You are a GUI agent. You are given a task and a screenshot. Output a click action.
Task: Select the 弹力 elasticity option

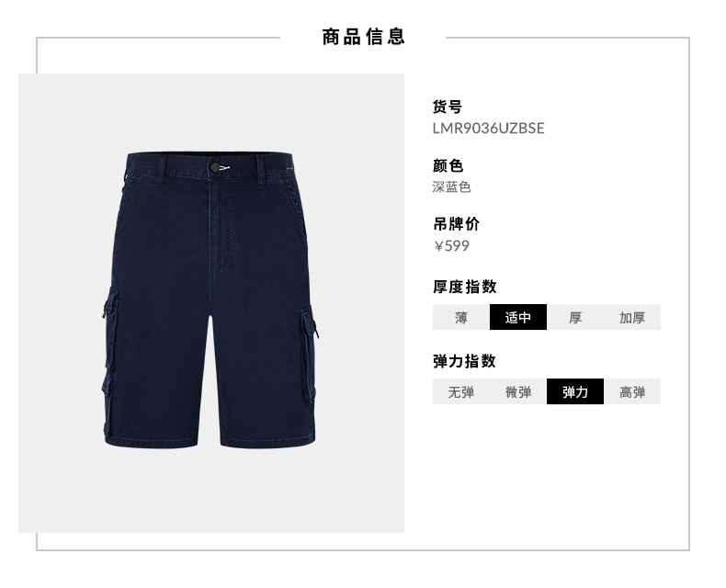[575, 391]
